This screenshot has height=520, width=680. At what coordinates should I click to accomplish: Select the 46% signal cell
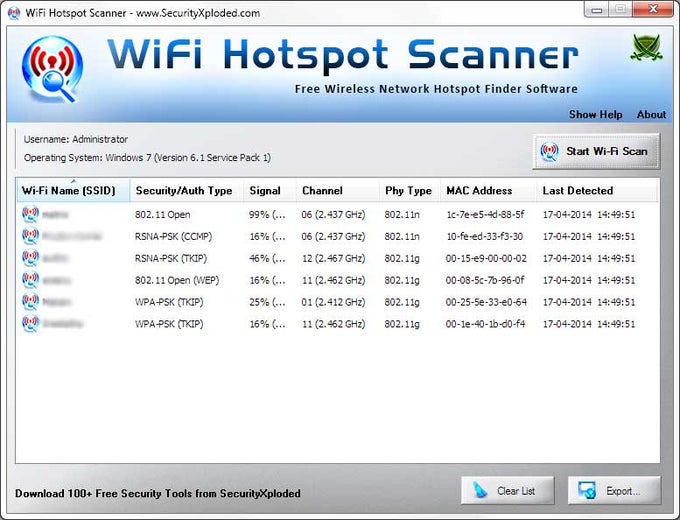click(x=267, y=258)
